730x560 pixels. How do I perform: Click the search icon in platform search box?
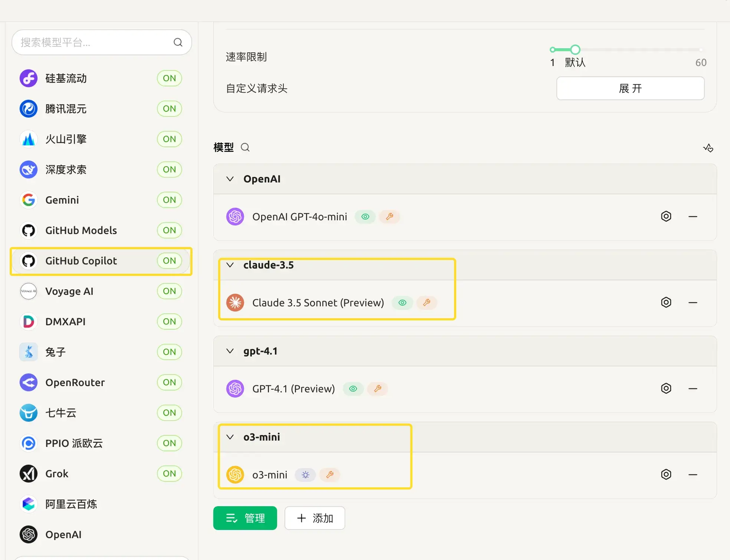(x=178, y=43)
